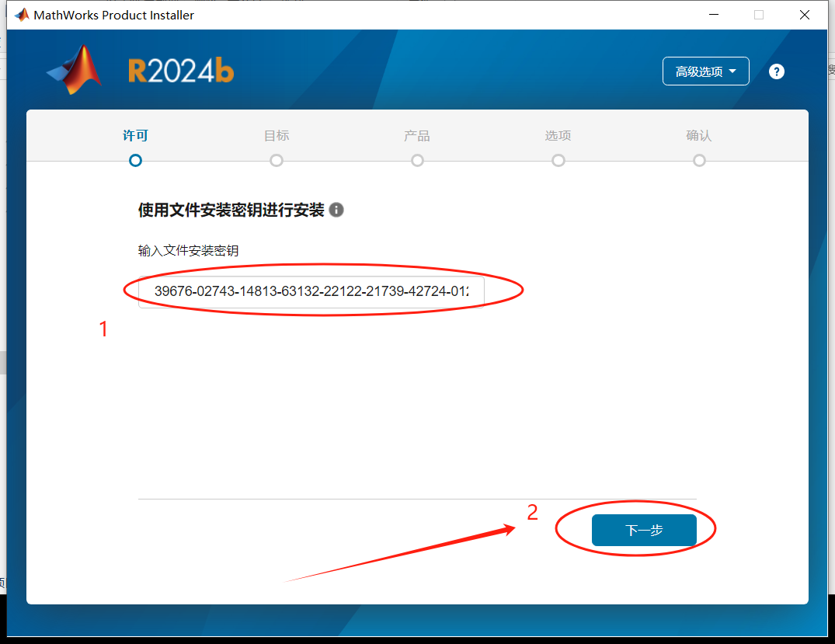
Task: Click the 许可 step circle marker
Action: tap(135, 160)
